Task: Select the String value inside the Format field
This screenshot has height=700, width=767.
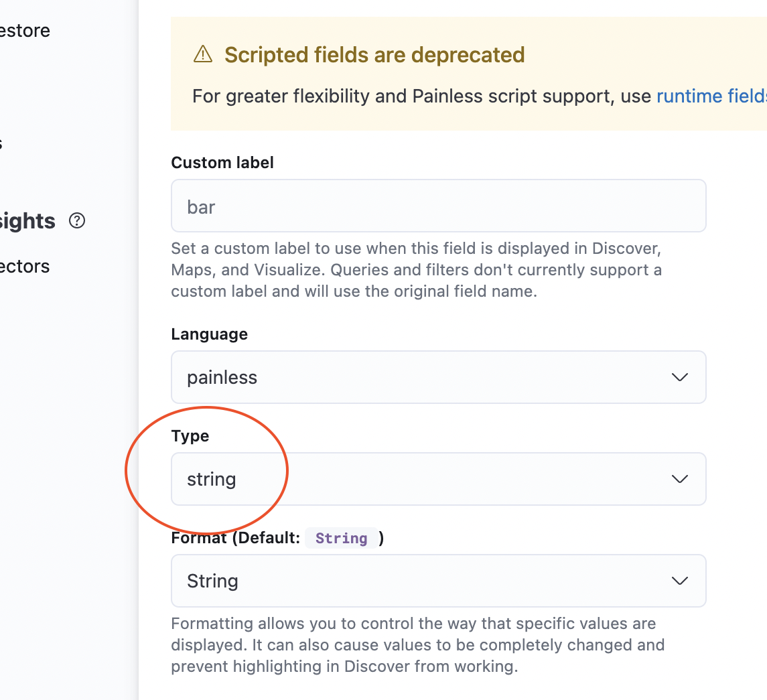Action: tap(212, 581)
